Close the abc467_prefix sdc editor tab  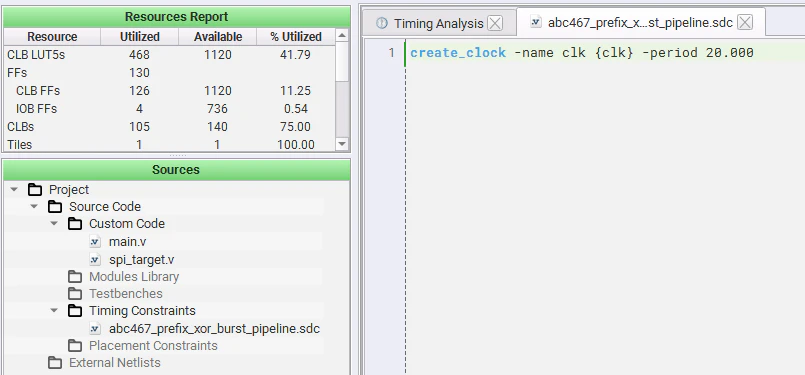tap(745, 23)
